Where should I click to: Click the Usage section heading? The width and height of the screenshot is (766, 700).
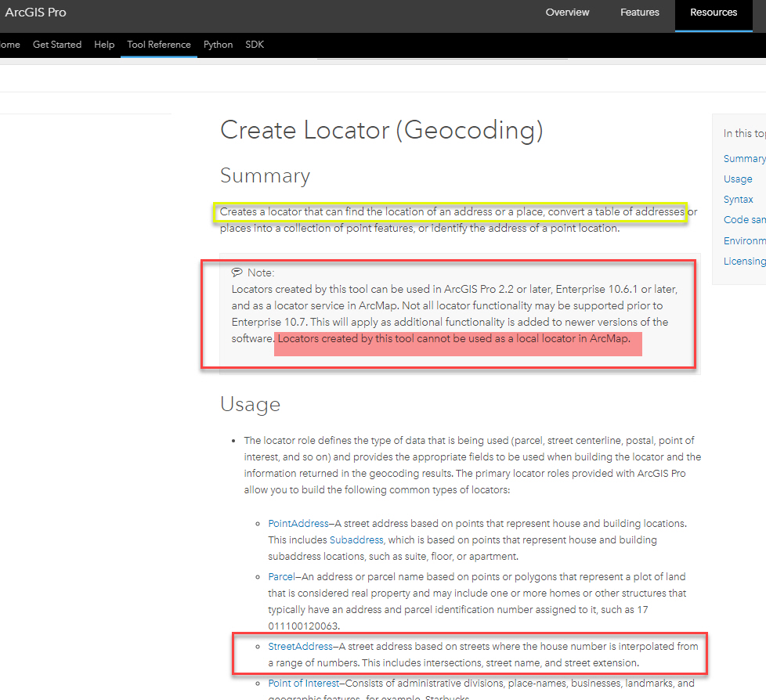pos(251,404)
